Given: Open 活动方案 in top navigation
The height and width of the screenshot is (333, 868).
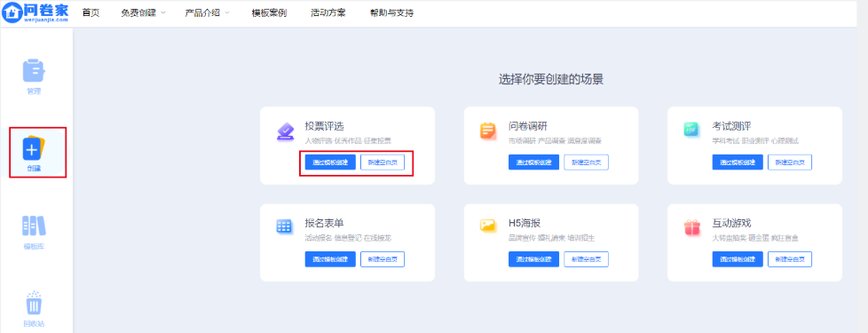Looking at the screenshot, I should pos(328,13).
